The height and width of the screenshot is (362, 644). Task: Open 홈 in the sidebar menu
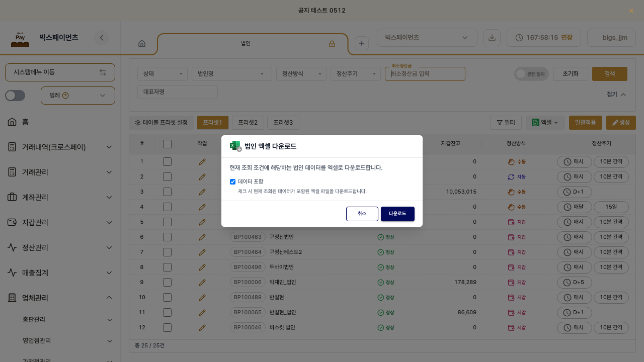60,122
